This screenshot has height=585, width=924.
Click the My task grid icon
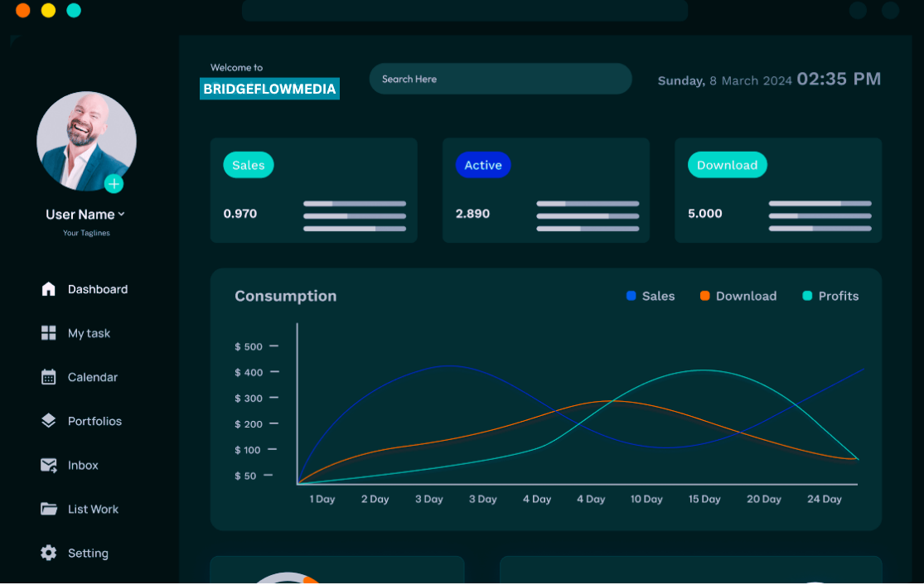(49, 333)
